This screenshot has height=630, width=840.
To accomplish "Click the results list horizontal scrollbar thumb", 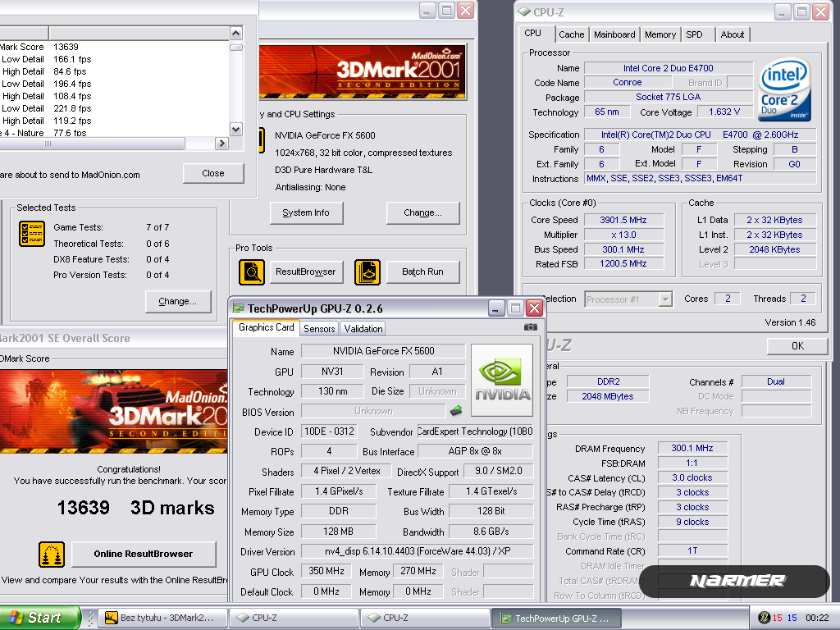I will point(92,143).
